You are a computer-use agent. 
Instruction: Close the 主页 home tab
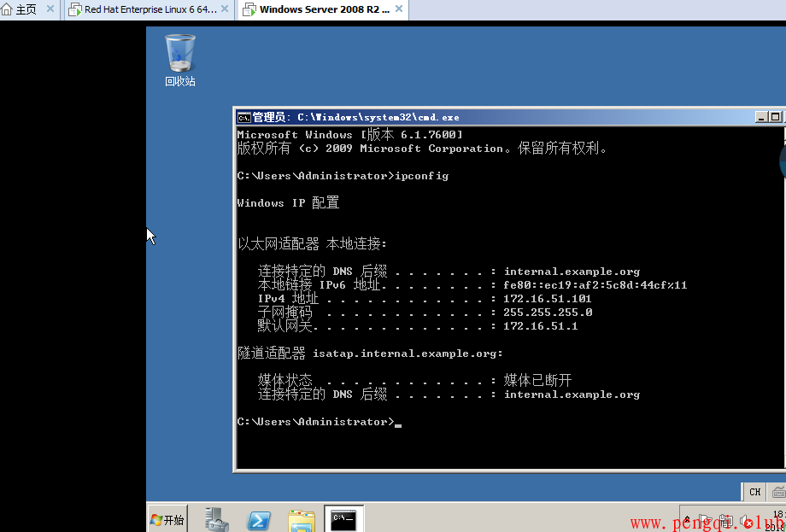point(50,10)
